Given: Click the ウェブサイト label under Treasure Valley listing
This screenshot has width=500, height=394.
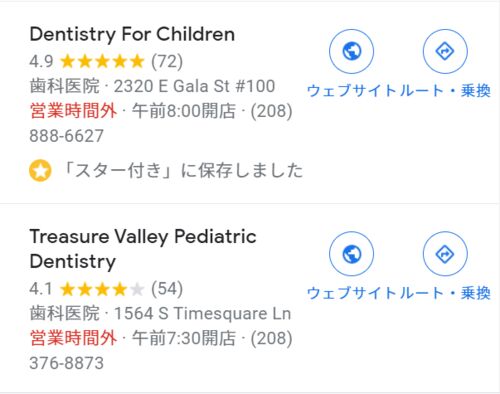Looking at the screenshot, I should pos(352,293).
